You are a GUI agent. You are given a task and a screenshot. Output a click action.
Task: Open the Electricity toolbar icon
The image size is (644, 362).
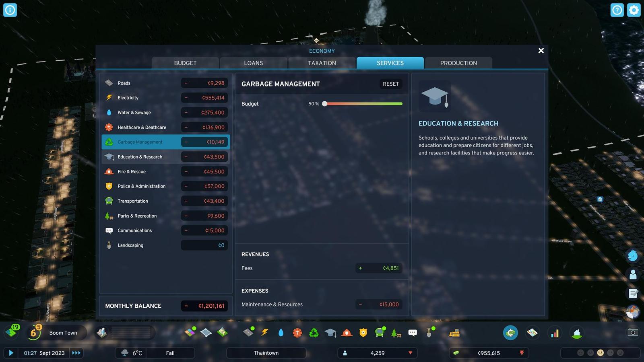click(264, 333)
